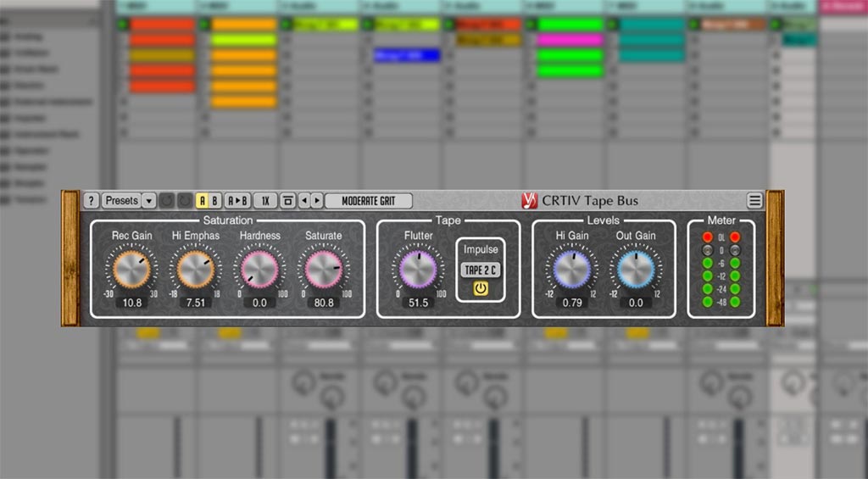Click the CRTIV Tape Bus logo

tap(530, 200)
